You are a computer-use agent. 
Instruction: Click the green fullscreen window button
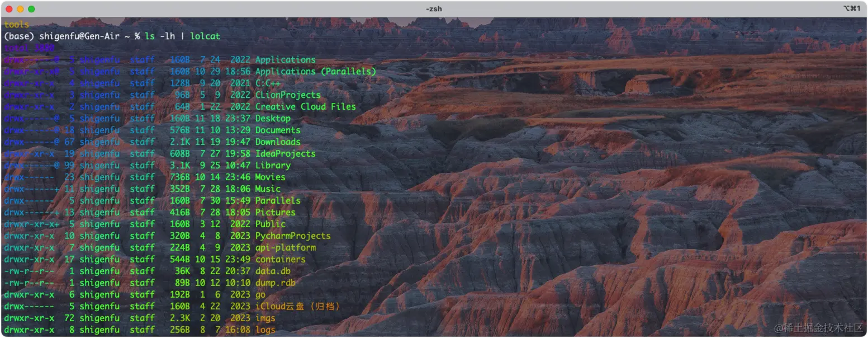31,9
